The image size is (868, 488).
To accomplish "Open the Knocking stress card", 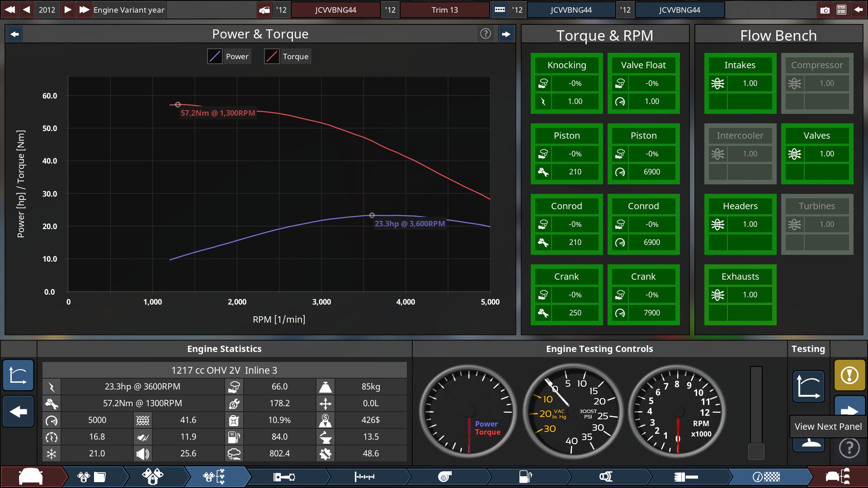I will (566, 83).
